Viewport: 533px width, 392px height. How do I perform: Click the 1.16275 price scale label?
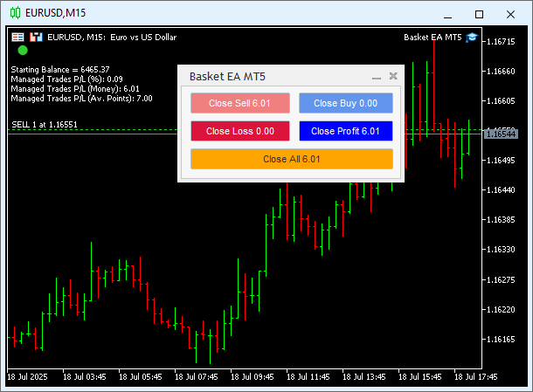[501, 280]
